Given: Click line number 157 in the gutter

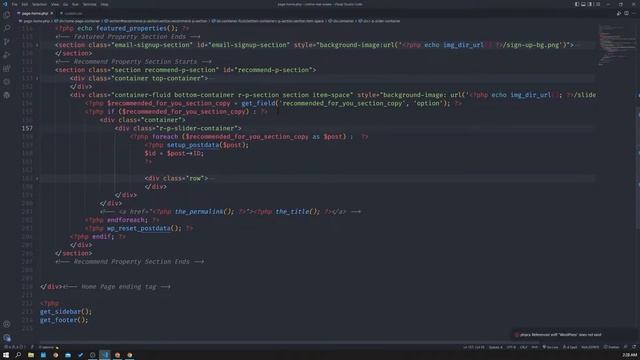Looking at the screenshot, I should [27, 128].
